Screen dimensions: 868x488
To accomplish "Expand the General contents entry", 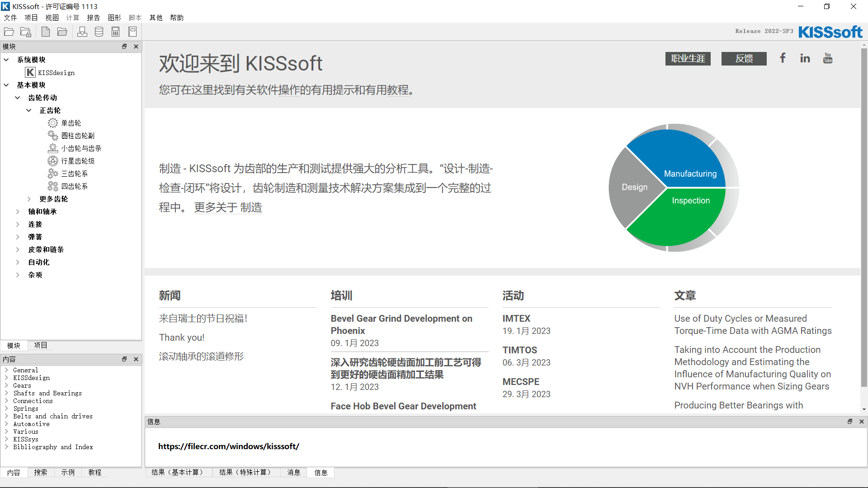I will 6,370.
